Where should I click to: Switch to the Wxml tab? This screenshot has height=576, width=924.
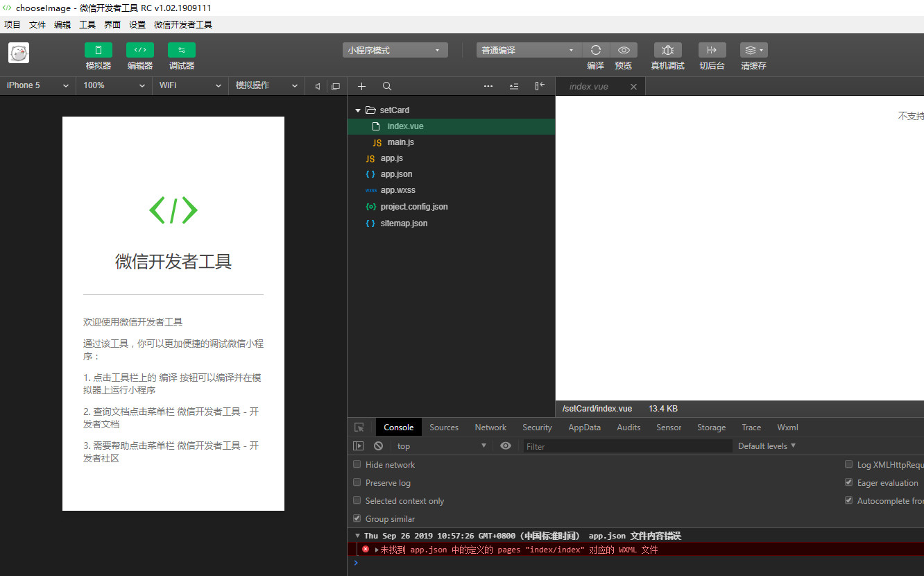pos(787,427)
